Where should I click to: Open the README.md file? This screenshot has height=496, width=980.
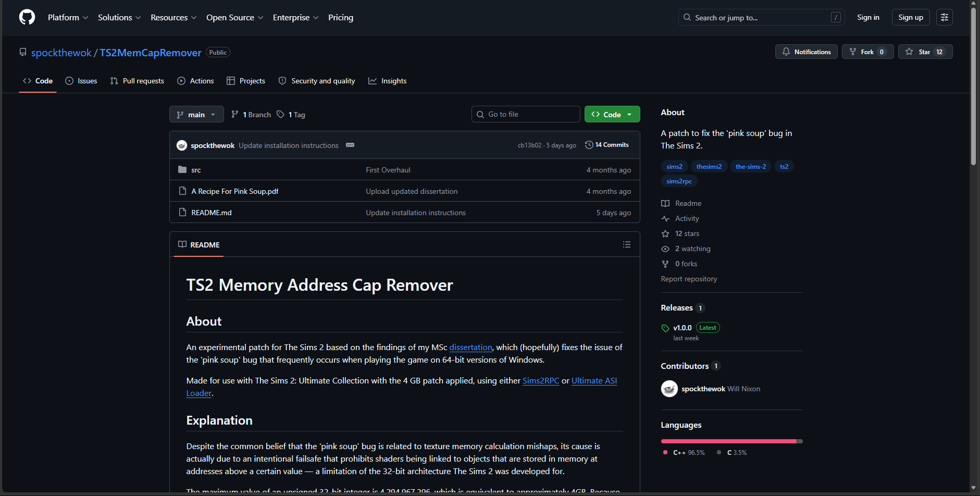(212, 213)
